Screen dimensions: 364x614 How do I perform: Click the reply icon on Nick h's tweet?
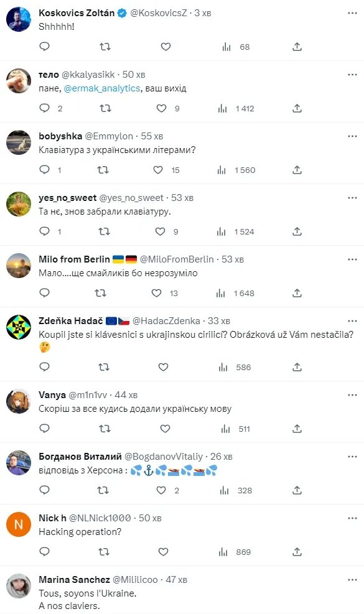point(44,552)
